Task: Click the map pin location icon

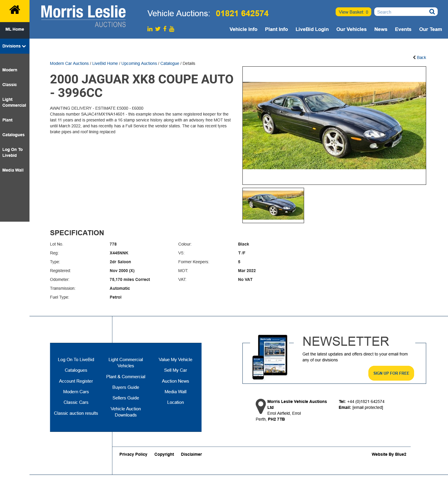Action: [x=260, y=406]
